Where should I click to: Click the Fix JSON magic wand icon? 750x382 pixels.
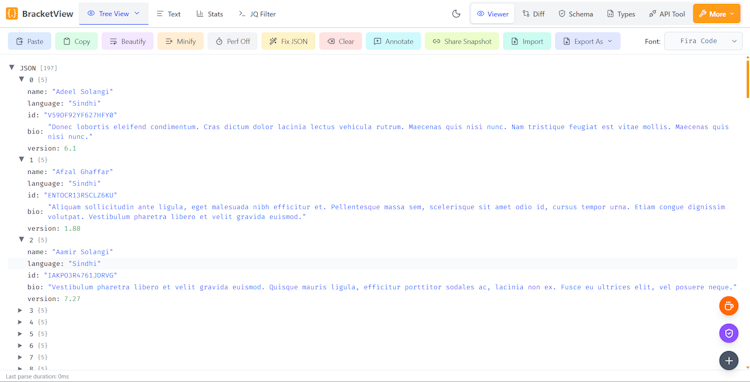[273, 41]
